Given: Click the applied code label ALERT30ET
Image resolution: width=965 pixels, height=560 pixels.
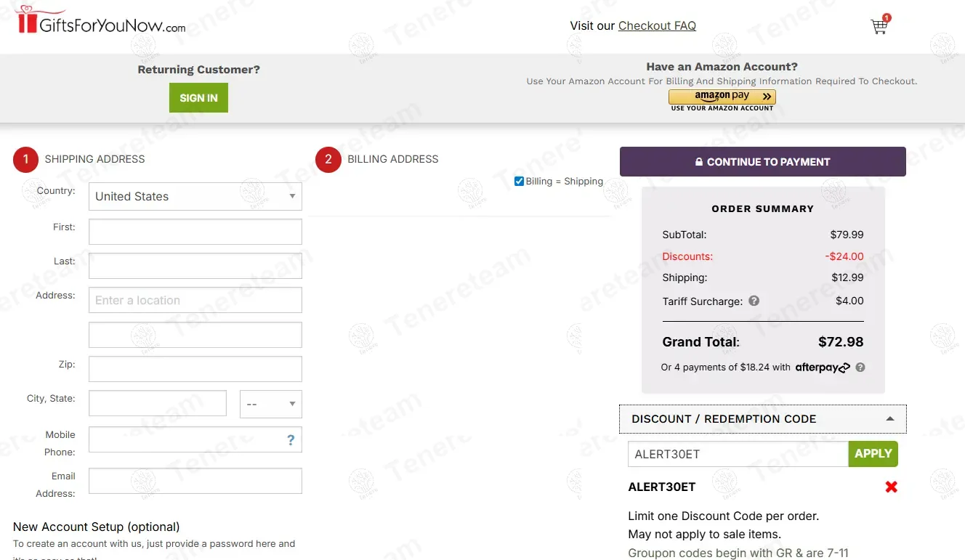Looking at the screenshot, I should pos(662,487).
